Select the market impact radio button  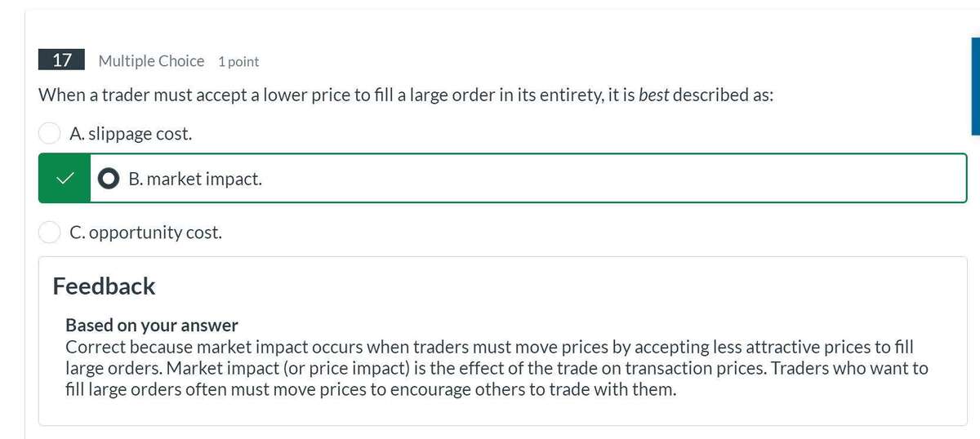tap(109, 179)
